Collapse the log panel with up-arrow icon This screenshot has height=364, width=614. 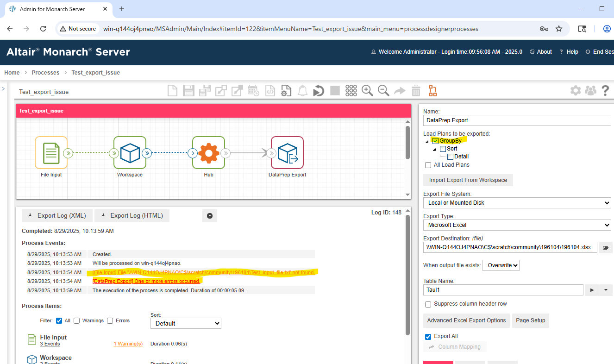click(x=210, y=216)
